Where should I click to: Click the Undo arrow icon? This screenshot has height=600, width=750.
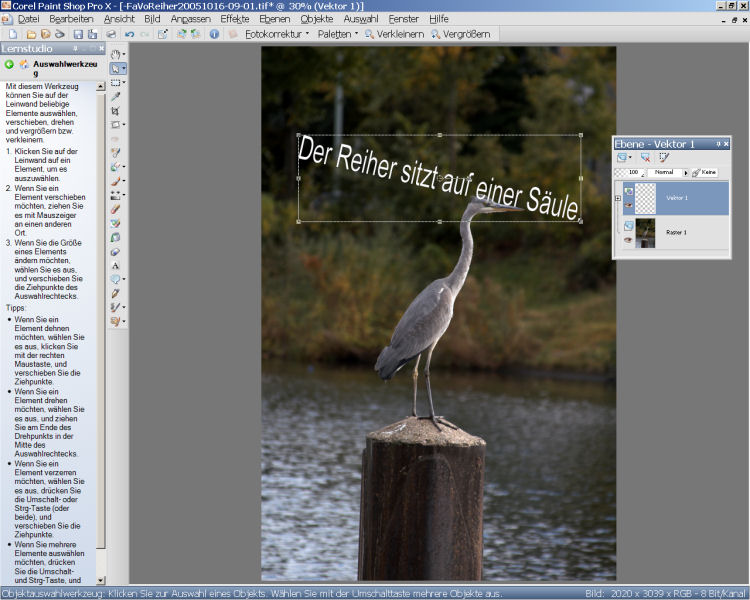point(130,34)
